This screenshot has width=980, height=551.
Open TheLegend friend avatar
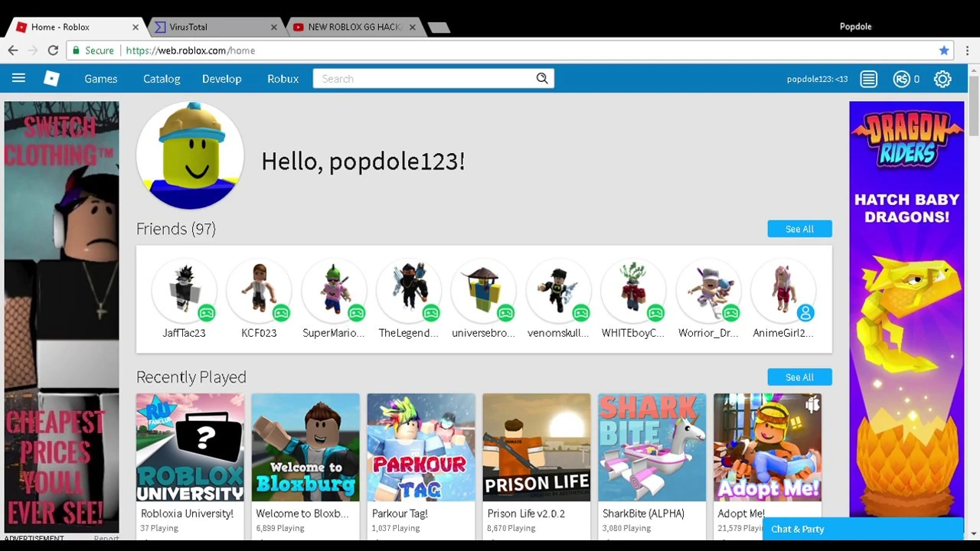tap(409, 292)
